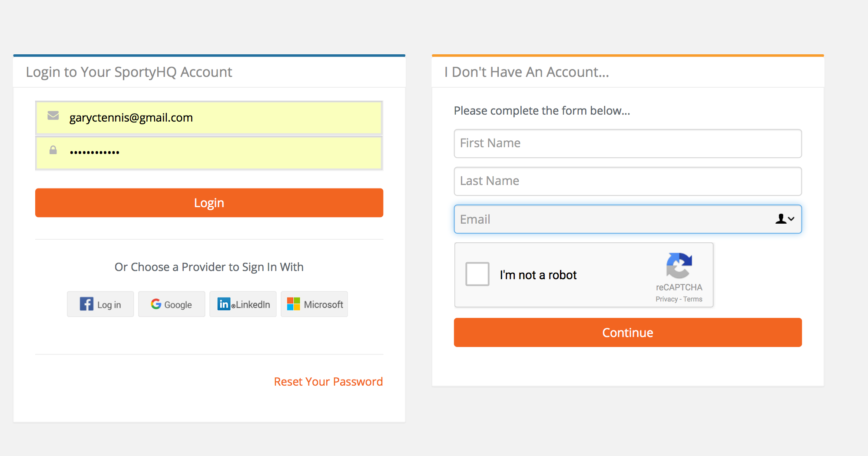Click the Facebook logo icon
868x456 pixels.
(86, 304)
